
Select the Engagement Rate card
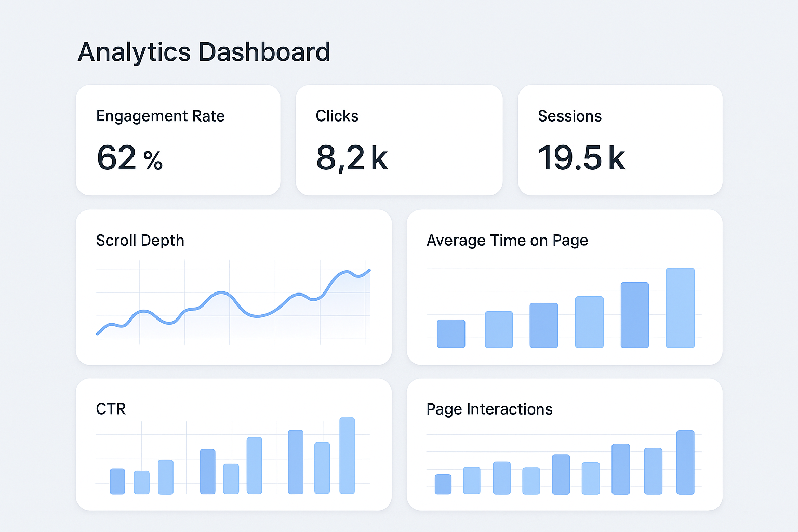click(x=178, y=140)
